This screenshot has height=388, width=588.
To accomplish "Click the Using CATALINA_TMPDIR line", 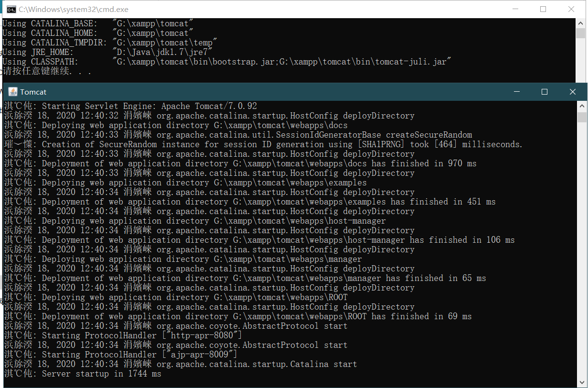I will 110,43.
